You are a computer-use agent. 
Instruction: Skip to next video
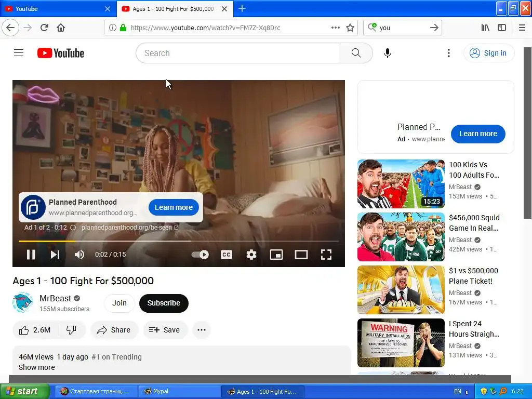[x=55, y=255]
